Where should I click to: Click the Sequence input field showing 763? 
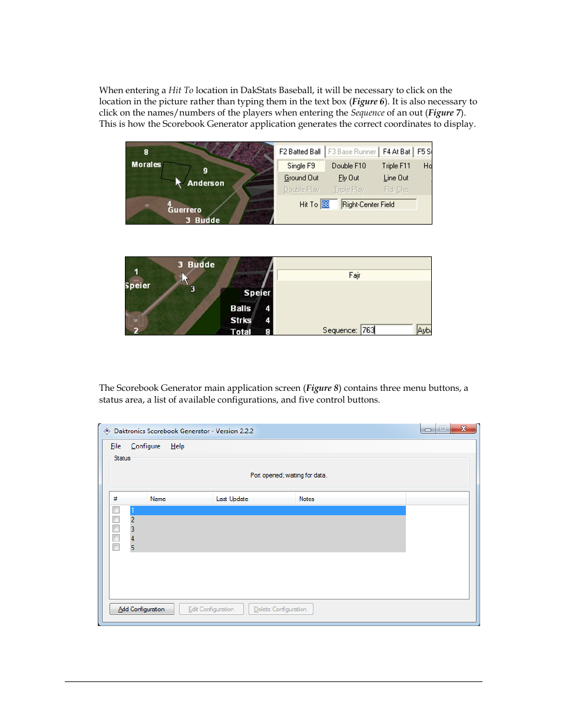(386, 330)
